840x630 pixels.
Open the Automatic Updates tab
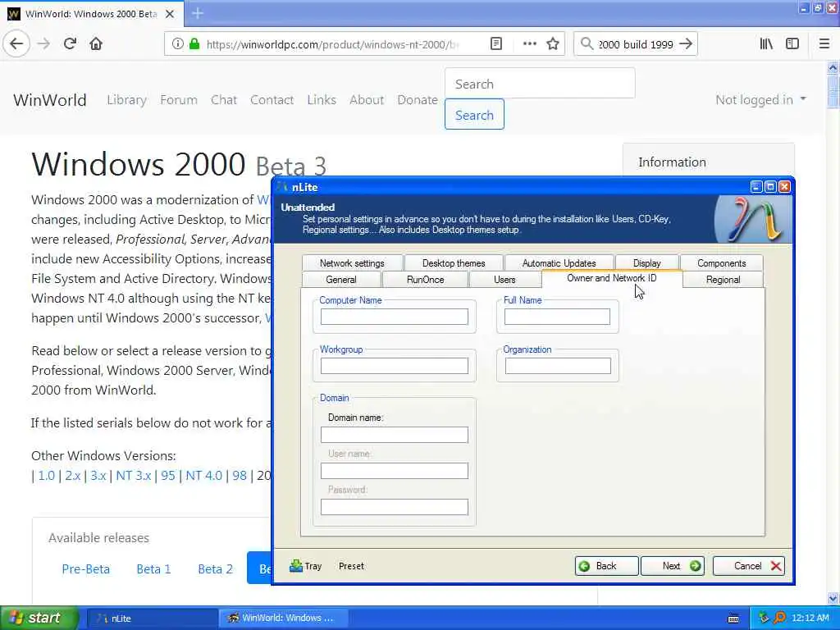559,263
